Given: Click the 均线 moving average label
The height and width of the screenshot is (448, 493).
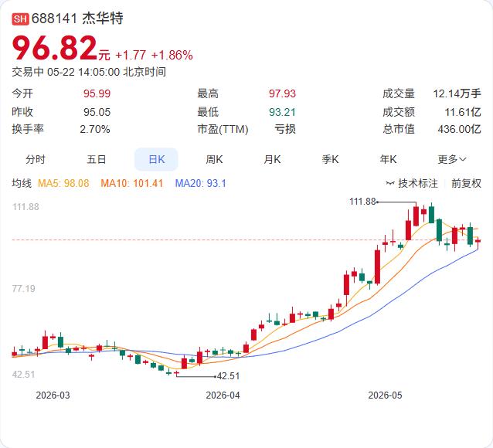Looking at the screenshot, I should [22, 183].
